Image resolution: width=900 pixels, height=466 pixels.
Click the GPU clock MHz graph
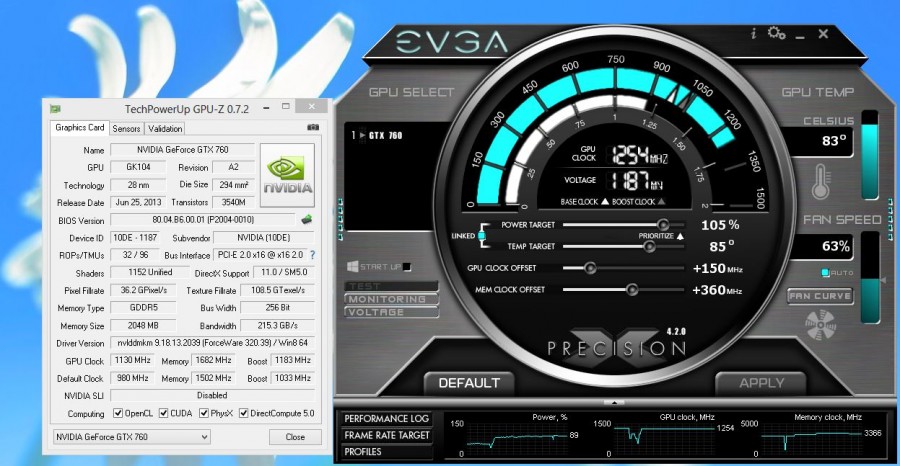pos(664,439)
